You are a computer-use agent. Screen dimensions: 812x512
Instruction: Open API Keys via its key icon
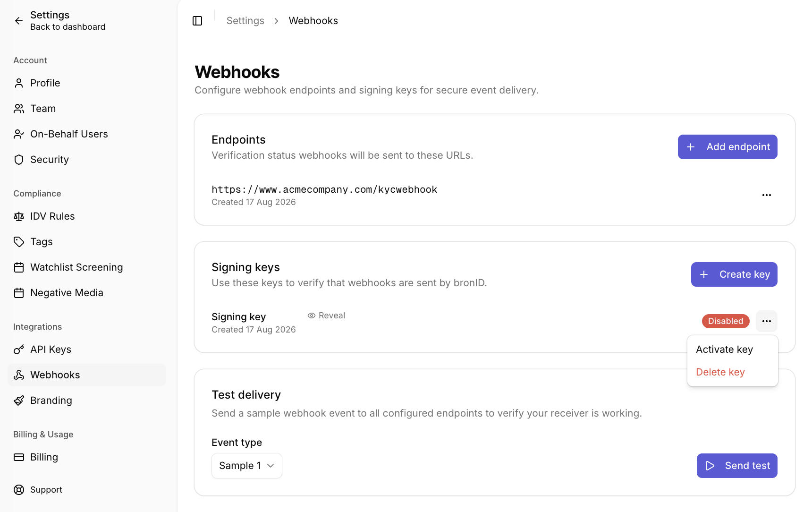[19, 350]
